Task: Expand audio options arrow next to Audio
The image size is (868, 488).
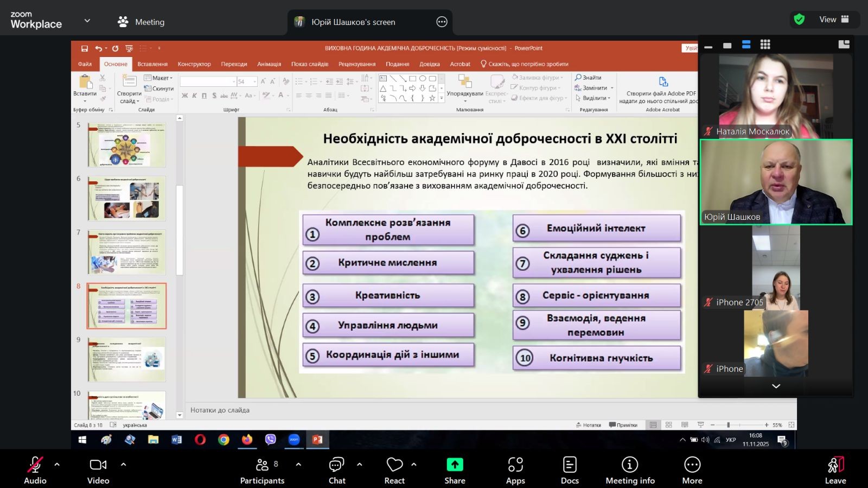Action: point(57,465)
